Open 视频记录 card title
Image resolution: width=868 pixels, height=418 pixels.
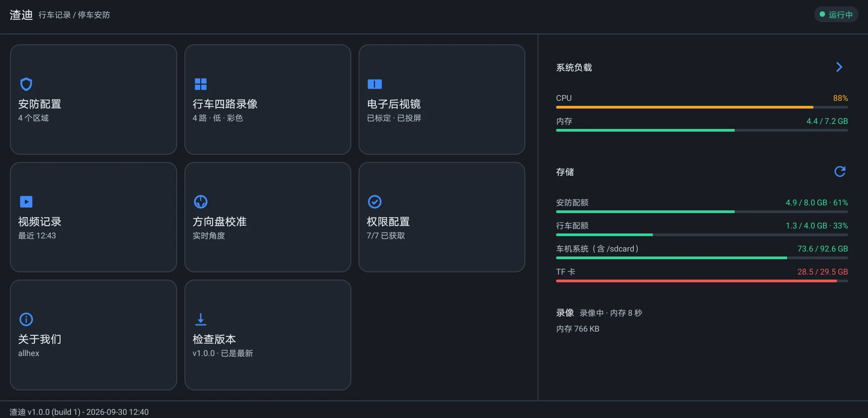[x=40, y=222]
